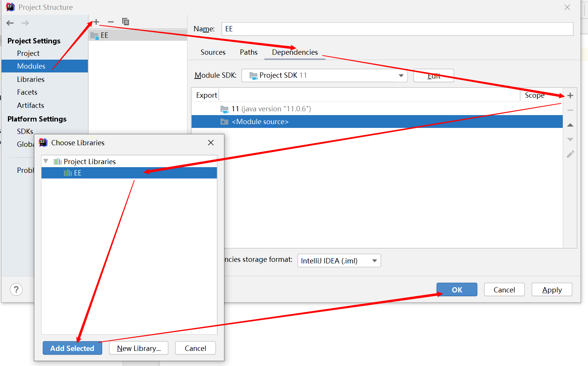Copy the selected module icon
The width and height of the screenshot is (588, 366).
126,22
